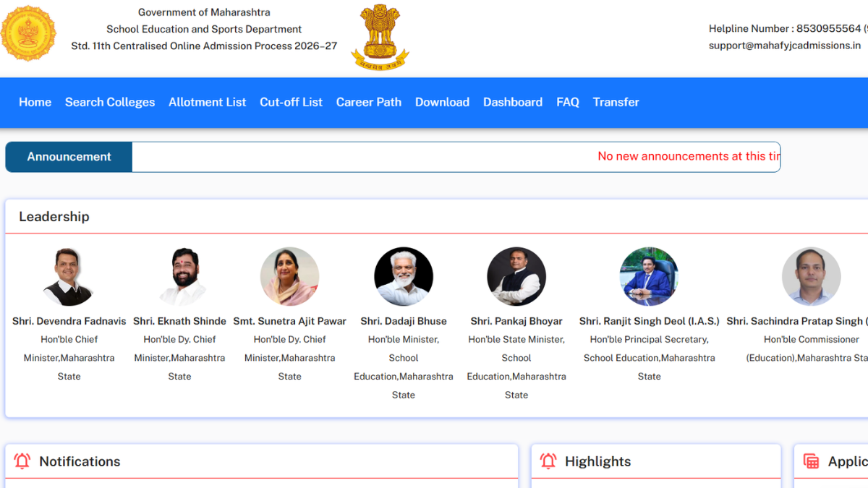Click the Notifications panel heading

pyautogui.click(x=80, y=461)
